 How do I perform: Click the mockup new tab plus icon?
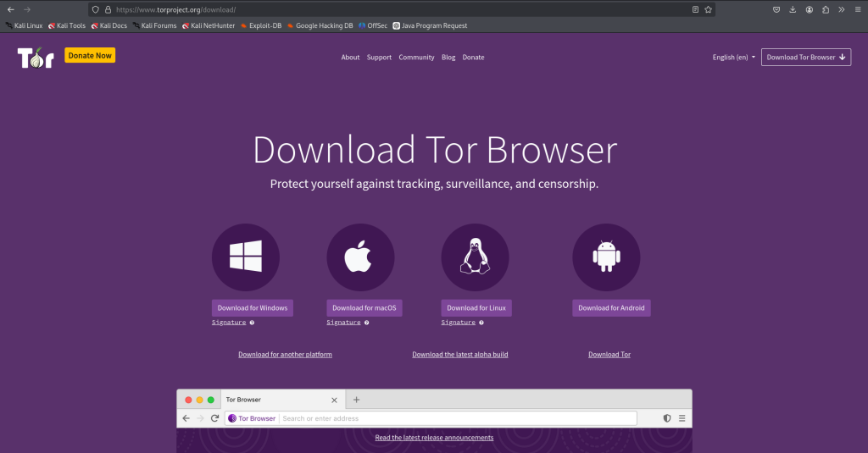(357, 400)
